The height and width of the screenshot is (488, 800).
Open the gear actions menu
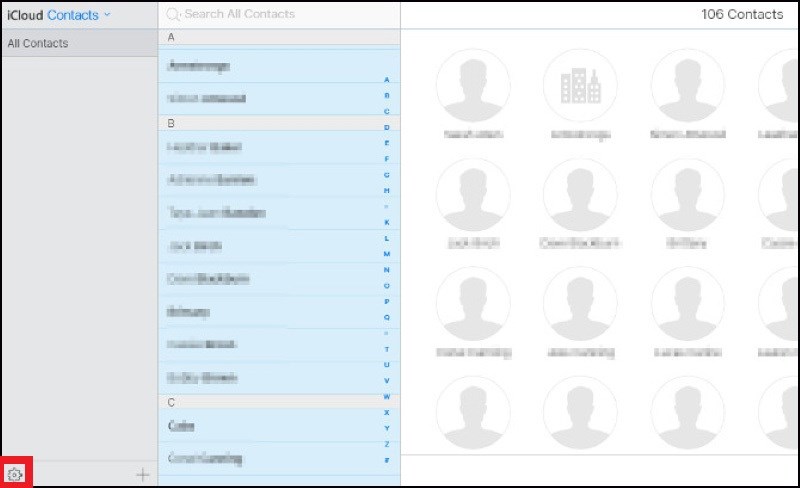15,474
